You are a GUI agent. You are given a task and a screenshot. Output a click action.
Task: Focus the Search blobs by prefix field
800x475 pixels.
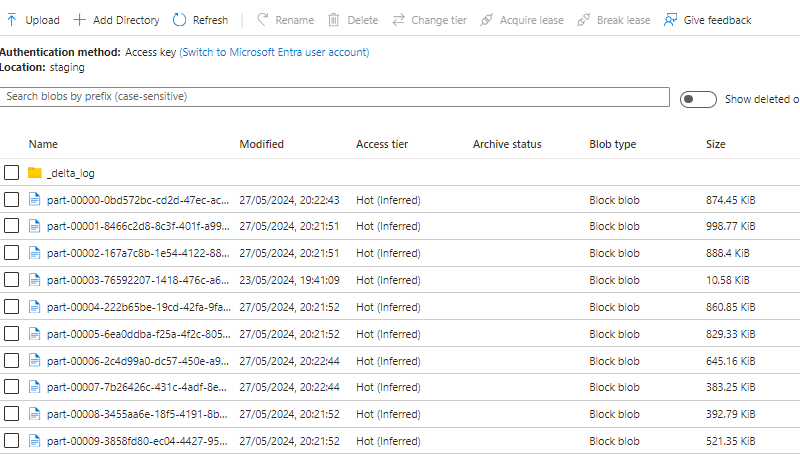click(x=335, y=97)
